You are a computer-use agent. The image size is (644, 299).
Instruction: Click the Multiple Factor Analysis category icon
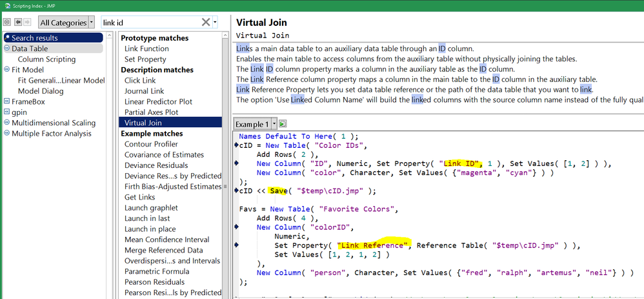(6, 134)
